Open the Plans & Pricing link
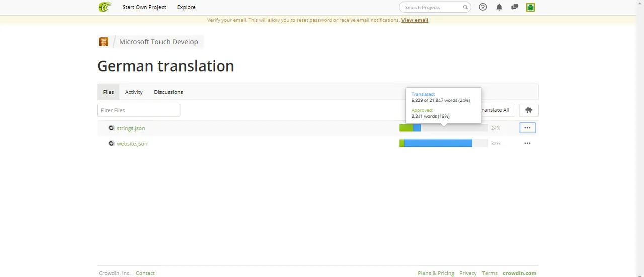Screen dimensions: 644x277 pyautogui.click(x=436, y=273)
